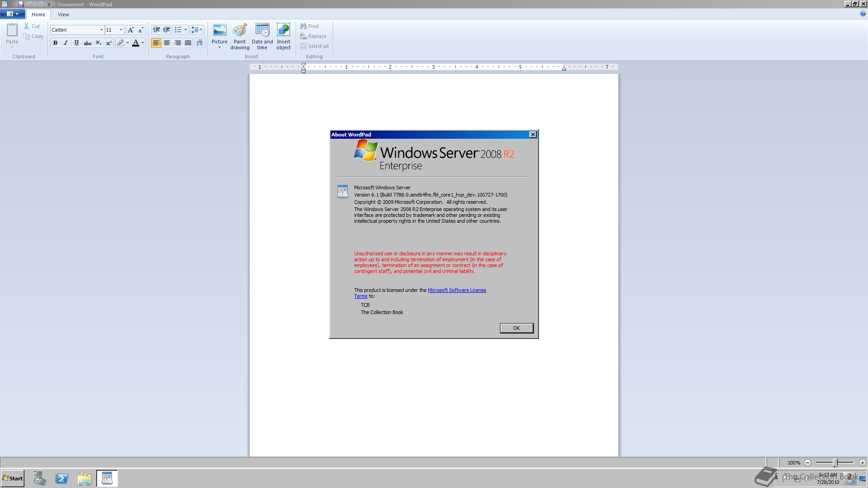Click the Grow font icon
The image size is (868, 488).
[131, 30]
